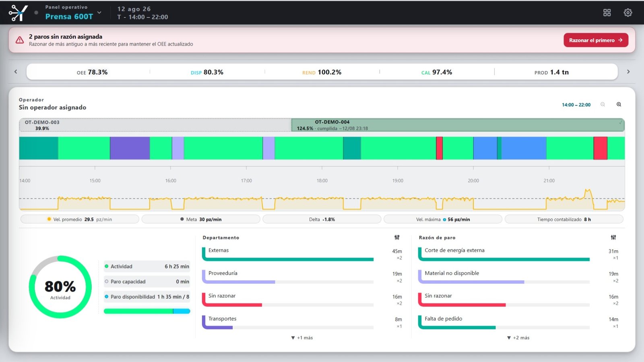Image resolution: width=644 pixels, height=362 pixels.
Task: Click the 'Vel. promedio 29.5 pz/min' chip
Action: pyautogui.click(x=80, y=219)
